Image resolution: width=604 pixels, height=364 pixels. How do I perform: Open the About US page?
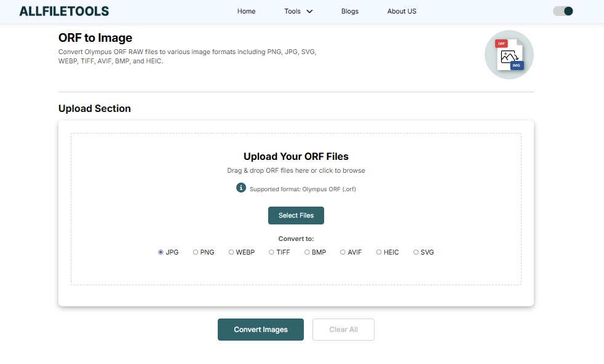[402, 11]
